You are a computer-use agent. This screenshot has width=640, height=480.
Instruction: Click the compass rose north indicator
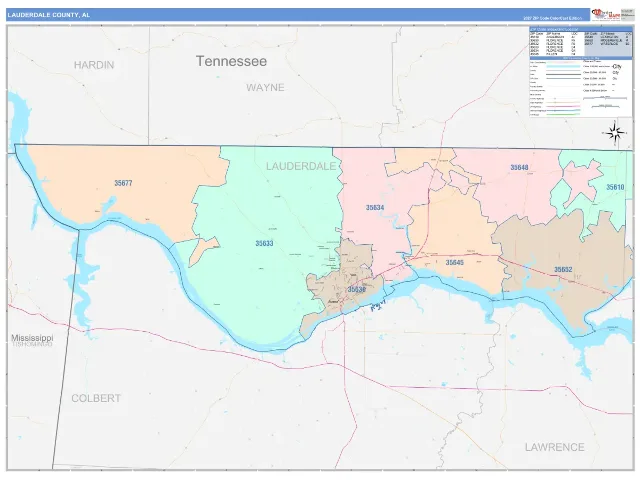pyautogui.click(x=615, y=133)
